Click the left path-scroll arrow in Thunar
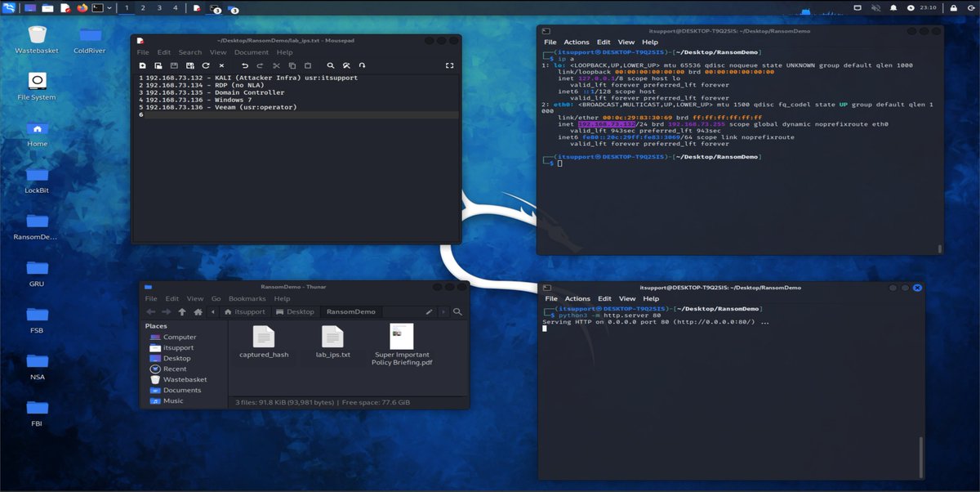Image resolution: width=980 pixels, height=492 pixels. coord(214,312)
